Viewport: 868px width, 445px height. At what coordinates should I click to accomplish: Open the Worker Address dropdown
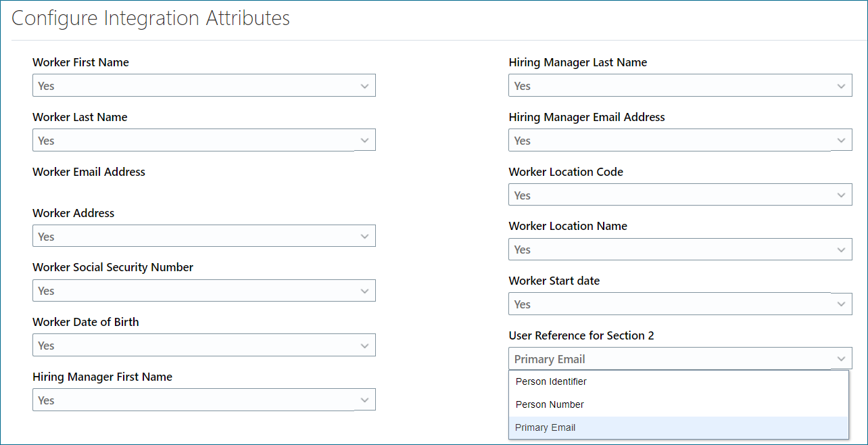pos(364,237)
